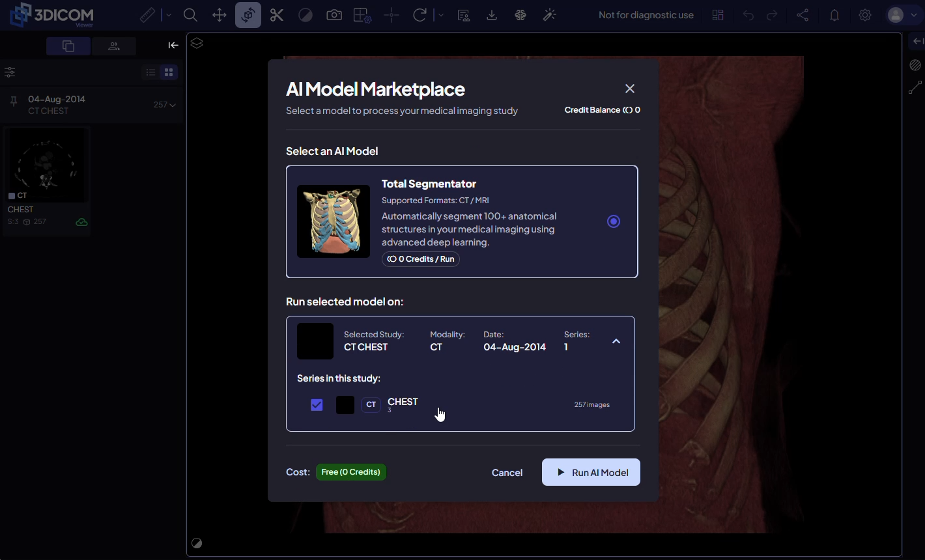Image resolution: width=925 pixels, height=560 pixels.
Task: Switch to the studies tab in sidebar
Action: [68, 46]
